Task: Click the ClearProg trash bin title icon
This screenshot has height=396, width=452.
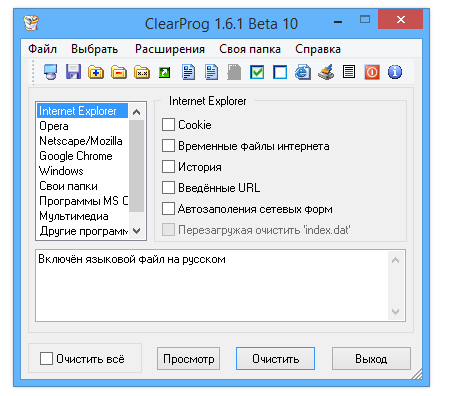Action: click(31, 23)
